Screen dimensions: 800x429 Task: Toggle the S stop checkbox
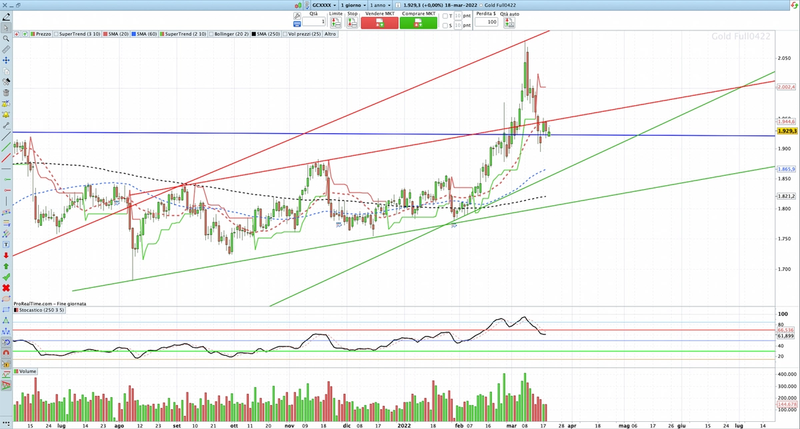point(445,26)
